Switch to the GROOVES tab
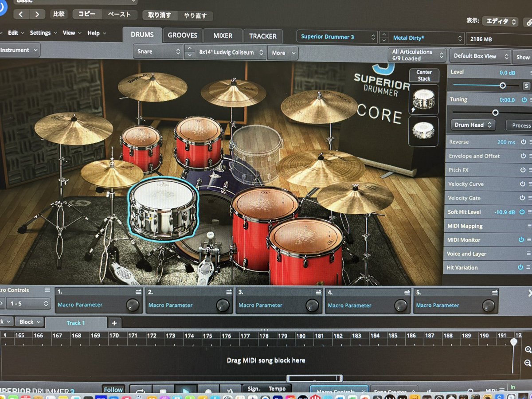 tap(182, 35)
